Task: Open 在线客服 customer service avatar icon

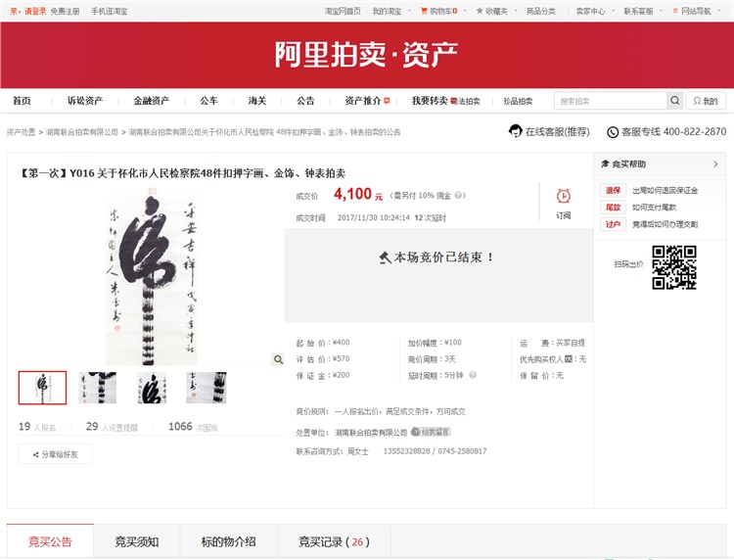Action: tap(516, 131)
